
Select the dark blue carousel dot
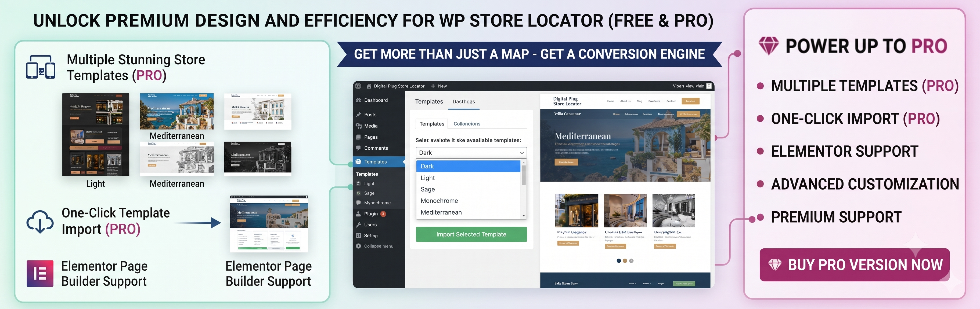[x=619, y=261]
